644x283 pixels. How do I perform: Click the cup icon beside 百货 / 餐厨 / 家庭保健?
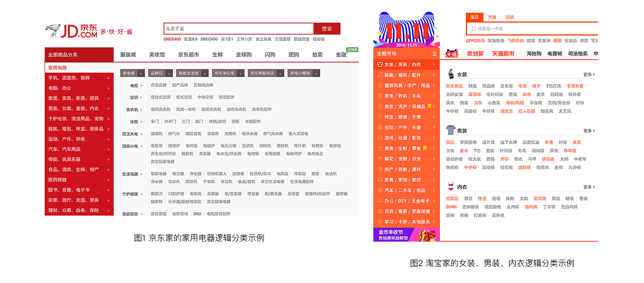(379, 211)
